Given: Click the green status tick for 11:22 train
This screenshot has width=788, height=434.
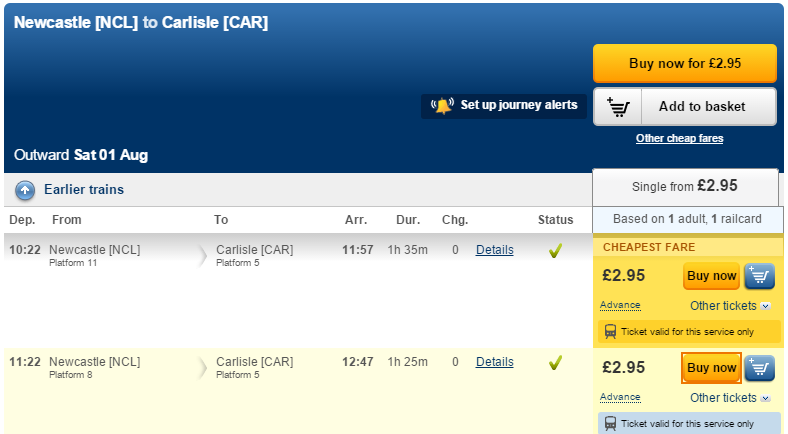Looking at the screenshot, I should click(x=555, y=363).
